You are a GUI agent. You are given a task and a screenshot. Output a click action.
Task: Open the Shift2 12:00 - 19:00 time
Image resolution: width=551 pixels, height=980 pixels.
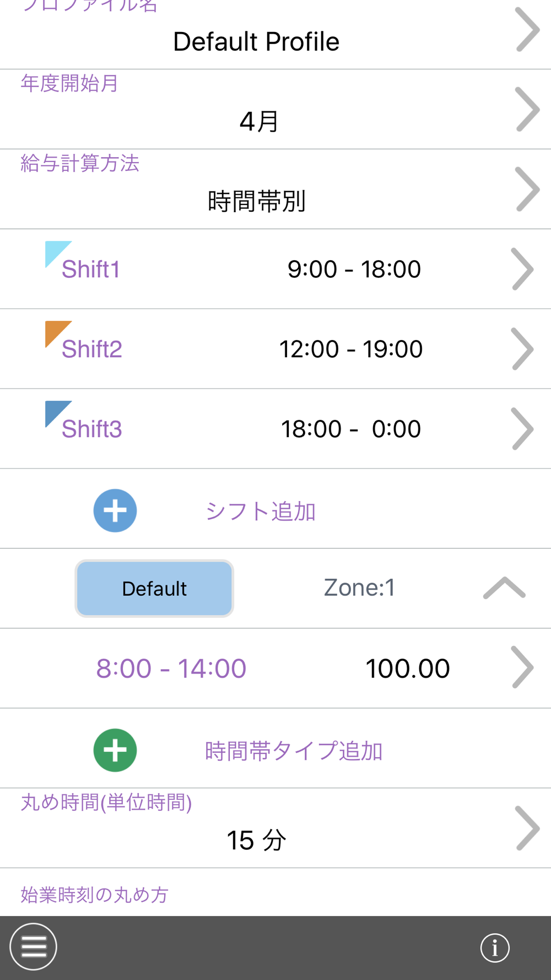click(351, 349)
